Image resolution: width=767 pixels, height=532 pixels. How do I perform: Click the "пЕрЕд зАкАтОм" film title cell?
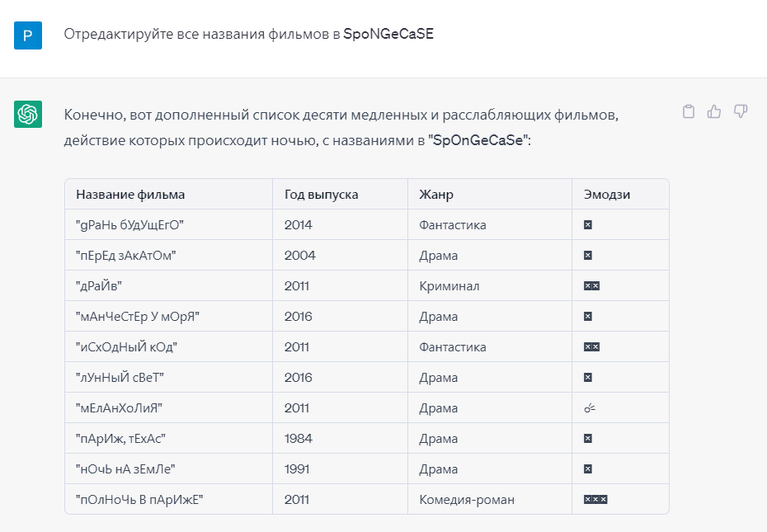(126, 255)
